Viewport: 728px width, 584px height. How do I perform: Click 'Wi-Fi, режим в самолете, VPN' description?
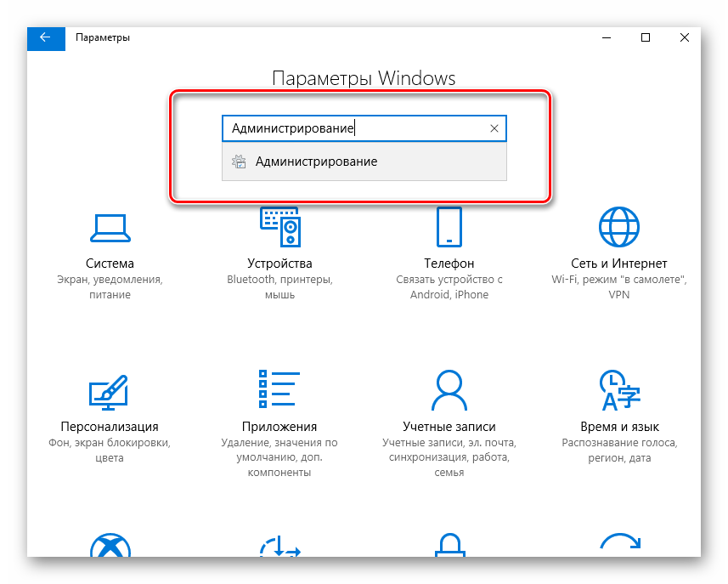pos(618,287)
